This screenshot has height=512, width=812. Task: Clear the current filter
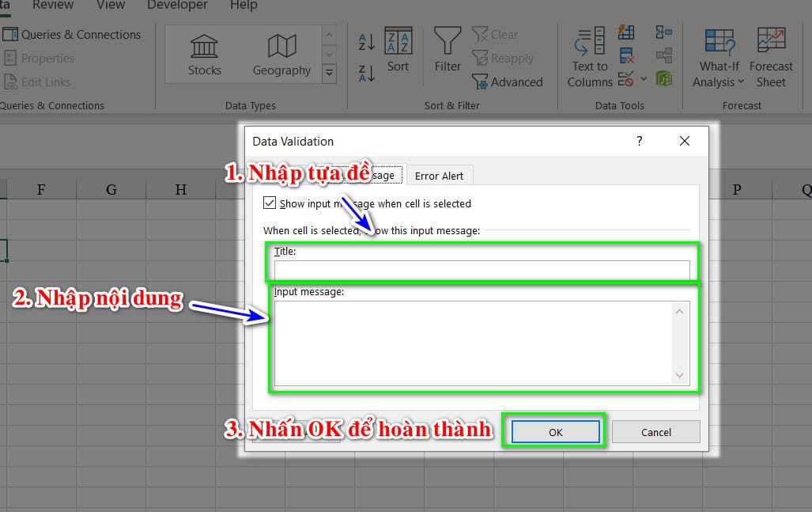pos(495,35)
